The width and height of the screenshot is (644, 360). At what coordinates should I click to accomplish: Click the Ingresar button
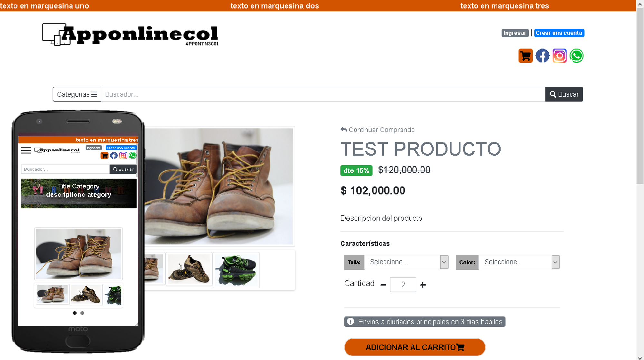tap(515, 33)
